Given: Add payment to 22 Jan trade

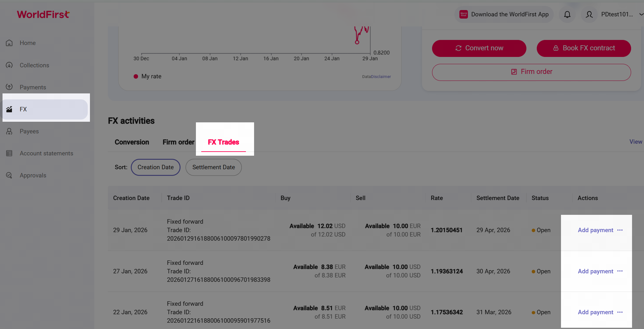Looking at the screenshot, I should 596,312.
